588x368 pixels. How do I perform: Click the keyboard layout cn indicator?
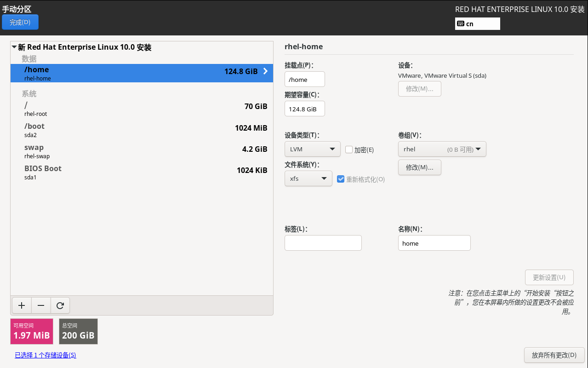477,24
